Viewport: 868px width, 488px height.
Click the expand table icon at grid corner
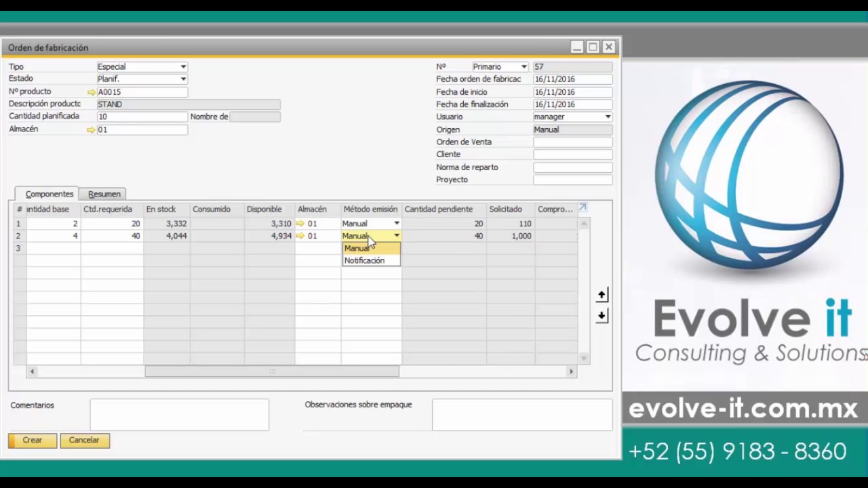tap(583, 208)
